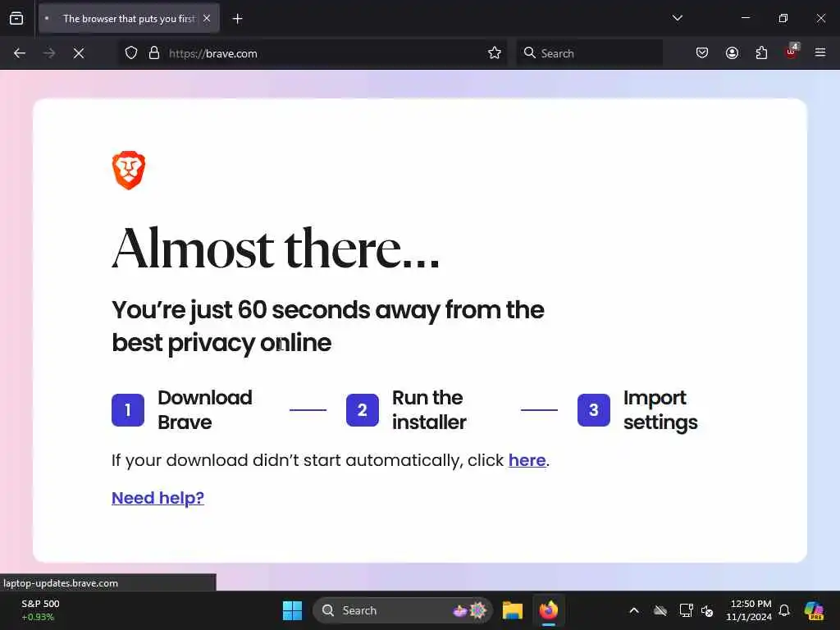Click the muted volume tray icon
This screenshot has height=630, width=840.
(707, 610)
